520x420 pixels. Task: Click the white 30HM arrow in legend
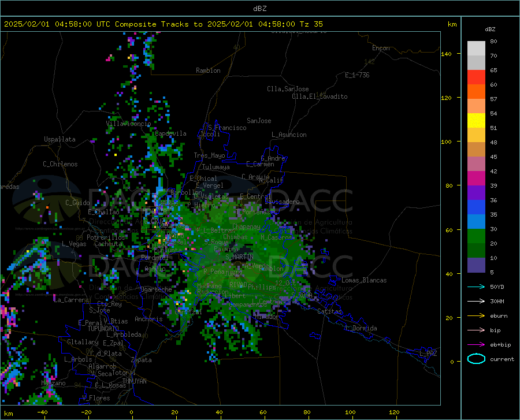[476, 302]
